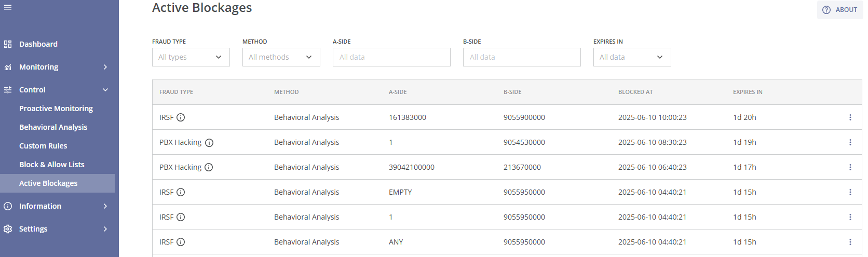The height and width of the screenshot is (257, 868).
Task: Sort by FRAUD TYPE column header
Action: [x=176, y=92]
